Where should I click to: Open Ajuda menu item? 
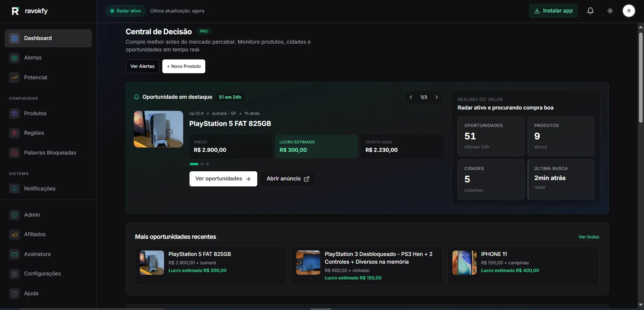[x=48, y=294]
